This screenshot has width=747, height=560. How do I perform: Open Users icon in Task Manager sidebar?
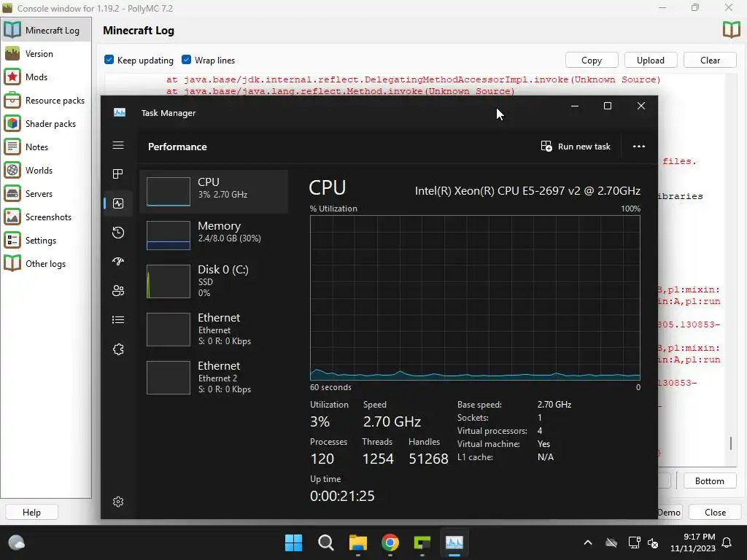[x=118, y=290]
